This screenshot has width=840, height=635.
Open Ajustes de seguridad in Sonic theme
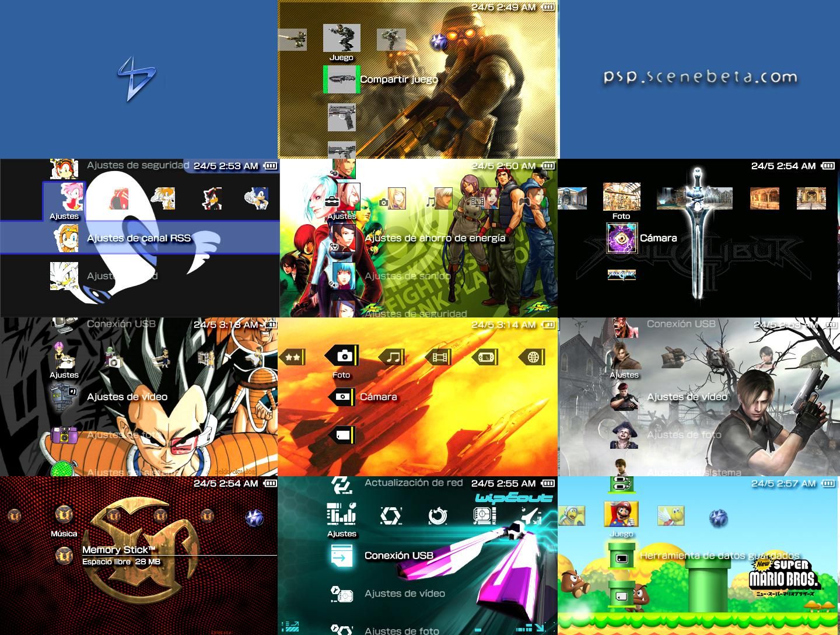tap(138, 165)
